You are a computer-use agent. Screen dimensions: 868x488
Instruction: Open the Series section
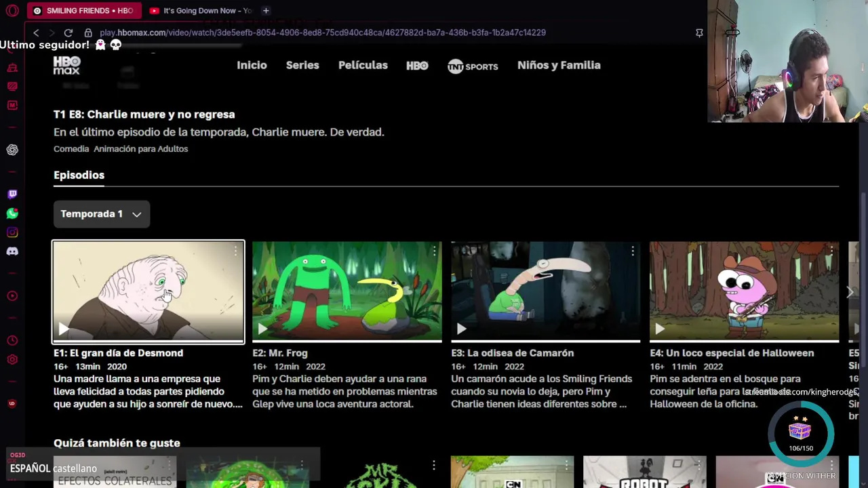[302, 65]
